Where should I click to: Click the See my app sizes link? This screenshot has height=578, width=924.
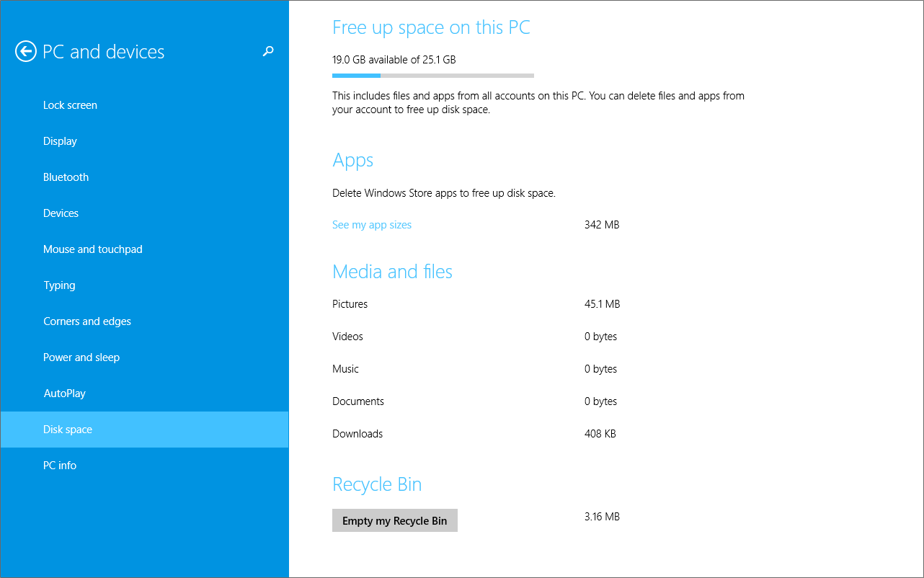(372, 225)
